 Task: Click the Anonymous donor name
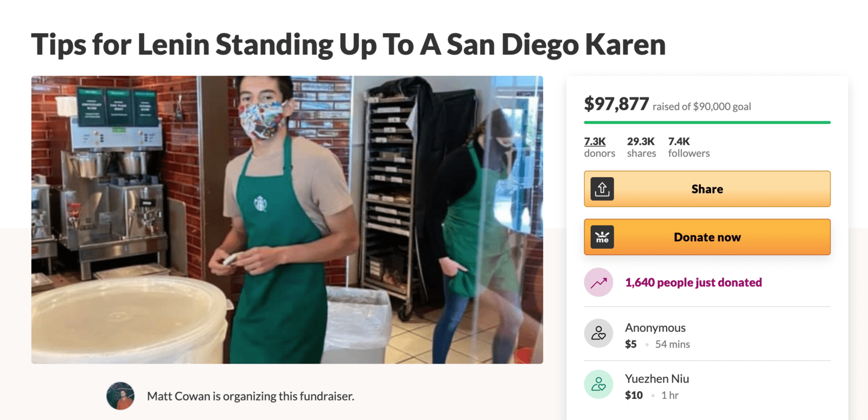coord(655,328)
